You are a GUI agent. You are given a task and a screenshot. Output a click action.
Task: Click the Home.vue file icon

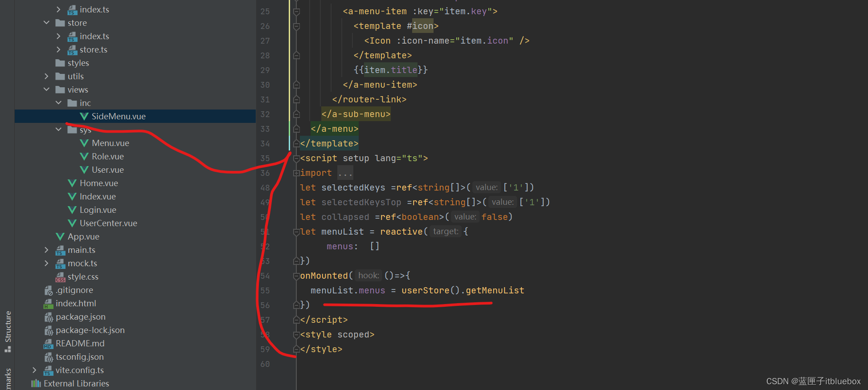tap(72, 183)
